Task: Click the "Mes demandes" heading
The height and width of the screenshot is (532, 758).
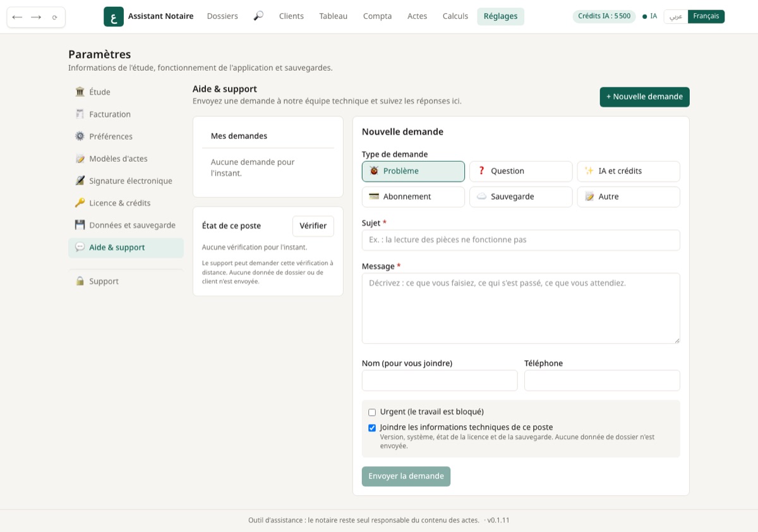Action: click(239, 136)
